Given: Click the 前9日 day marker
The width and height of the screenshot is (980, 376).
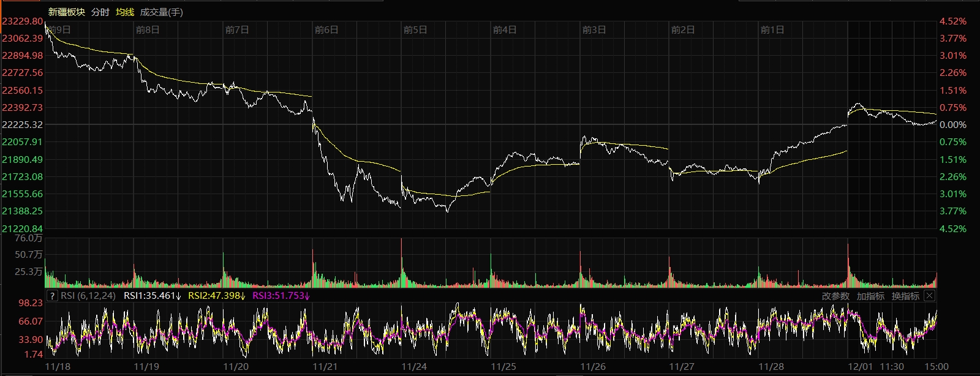Looking at the screenshot, I should point(59,29).
